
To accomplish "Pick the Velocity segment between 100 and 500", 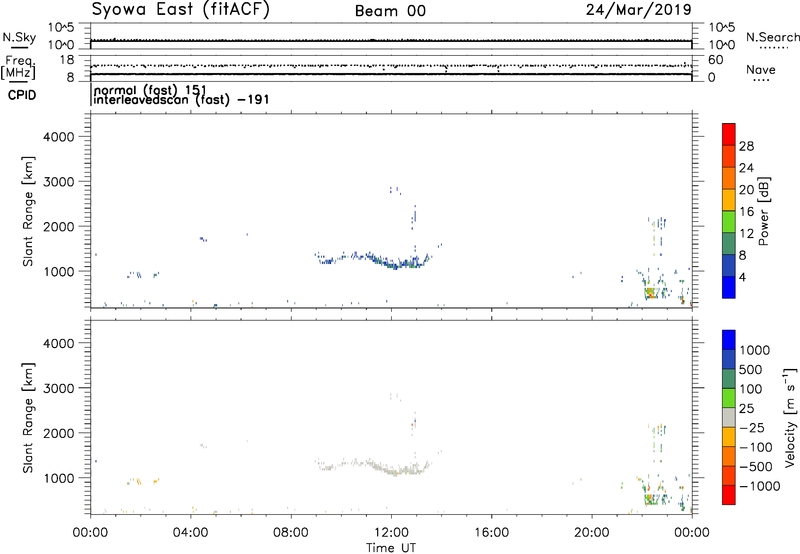I will tap(729, 379).
